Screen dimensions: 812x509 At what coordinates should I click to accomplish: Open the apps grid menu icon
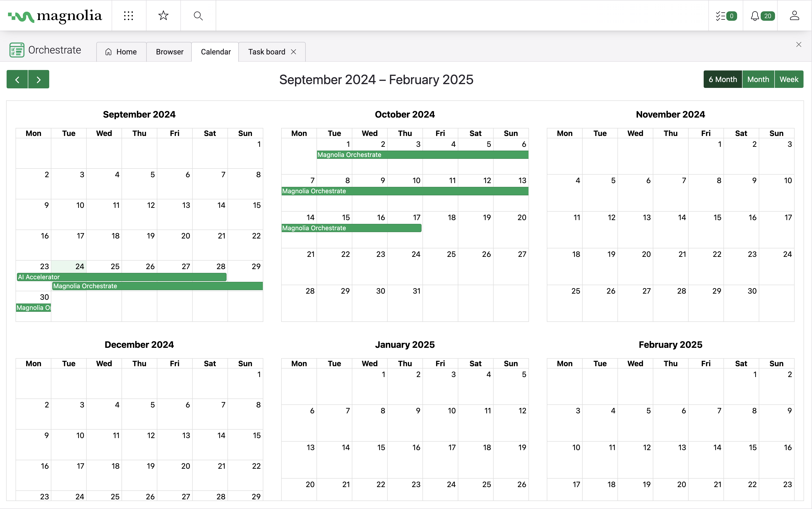[128, 16]
